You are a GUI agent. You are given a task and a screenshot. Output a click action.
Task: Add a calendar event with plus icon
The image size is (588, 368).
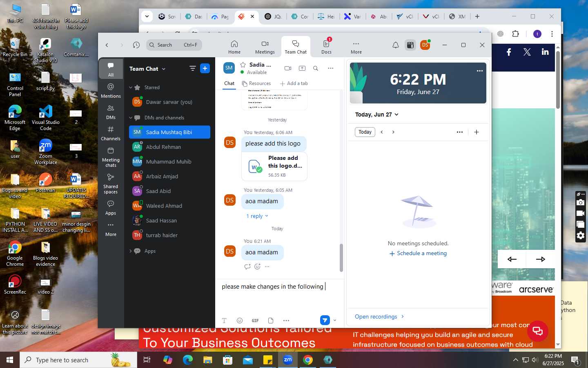click(x=476, y=132)
